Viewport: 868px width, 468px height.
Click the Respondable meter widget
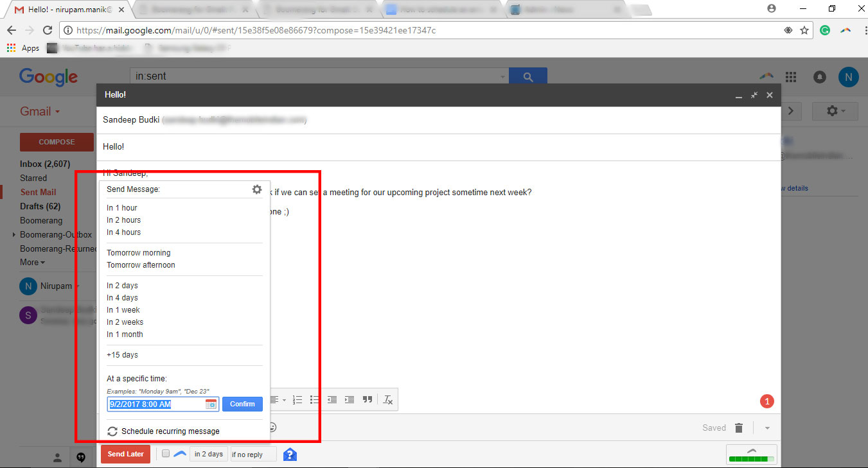tap(751, 455)
